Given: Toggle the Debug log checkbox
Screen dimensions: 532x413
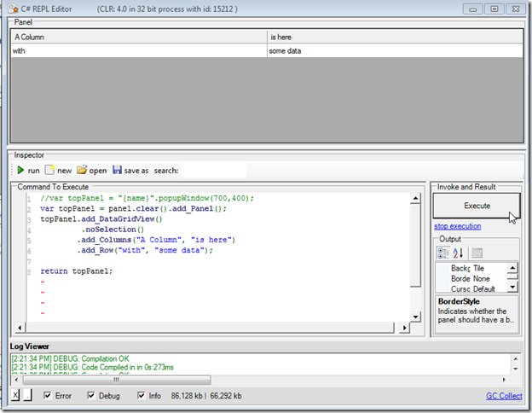Looking at the screenshot, I should point(91,396).
